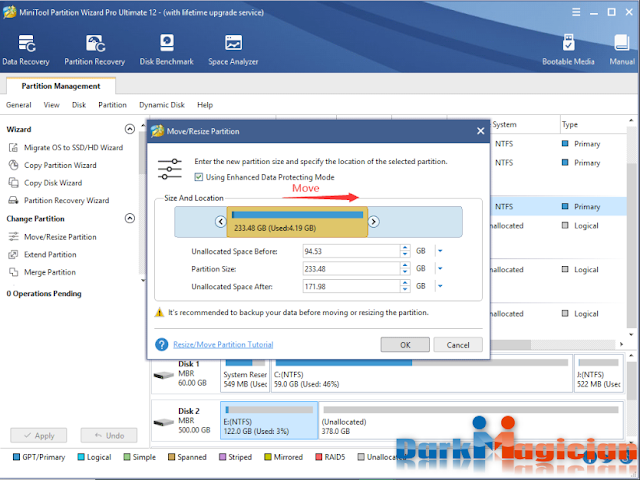The width and height of the screenshot is (640, 480).
Task: Click the Unallocated Space Before input field
Action: [351, 251]
